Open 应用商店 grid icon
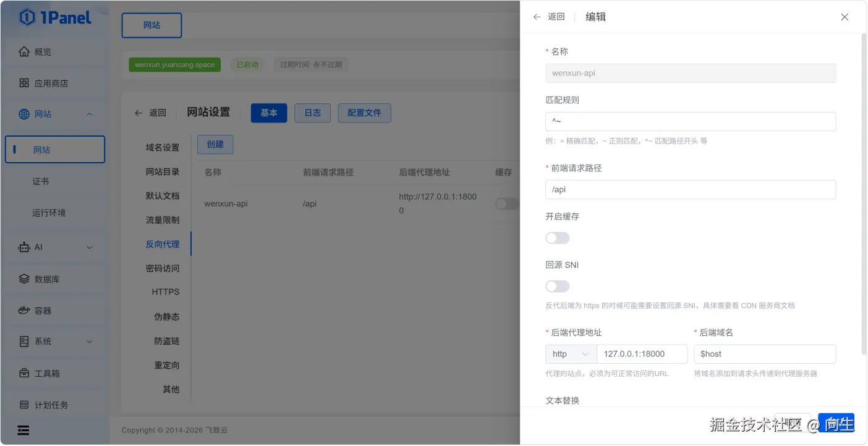 coord(24,83)
